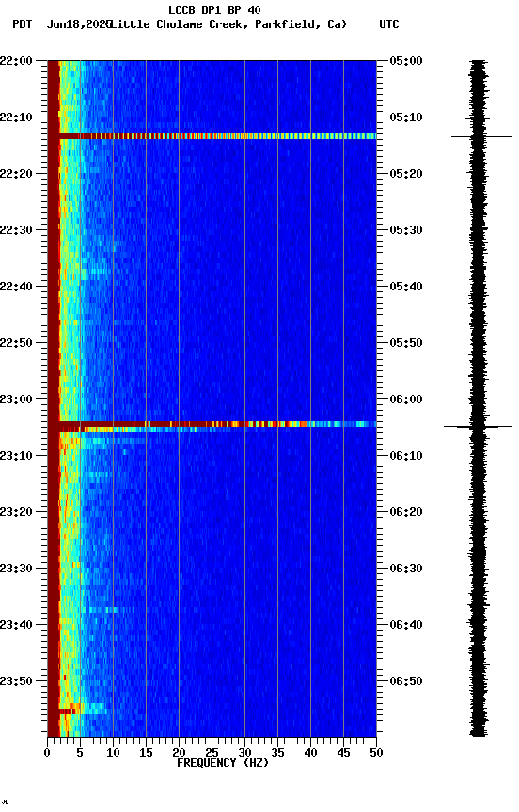Select the 35 Hz axis tick label

click(x=277, y=754)
